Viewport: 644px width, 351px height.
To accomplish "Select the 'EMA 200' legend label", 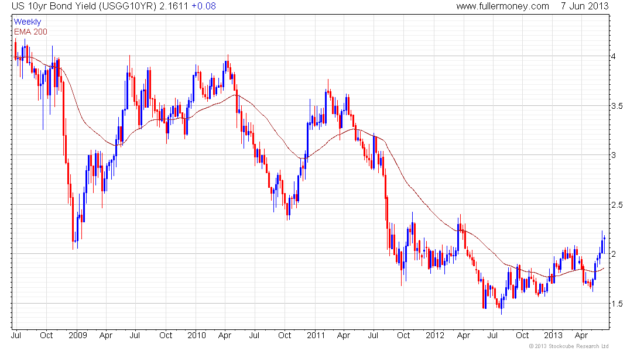I will pyautogui.click(x=31, y=32).
